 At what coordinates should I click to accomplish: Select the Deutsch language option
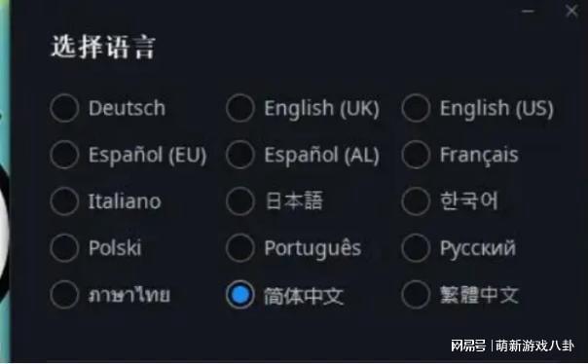click(64, 108)
